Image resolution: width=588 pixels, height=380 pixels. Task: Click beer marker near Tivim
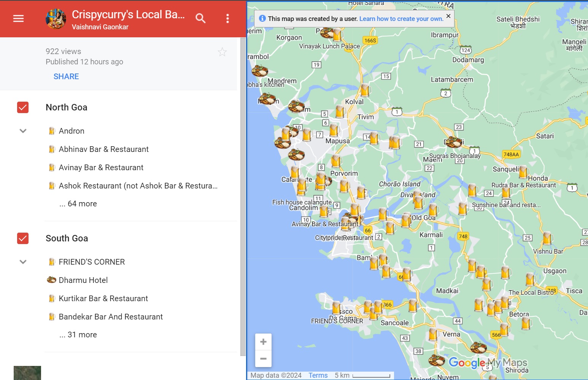pos(340,112)
